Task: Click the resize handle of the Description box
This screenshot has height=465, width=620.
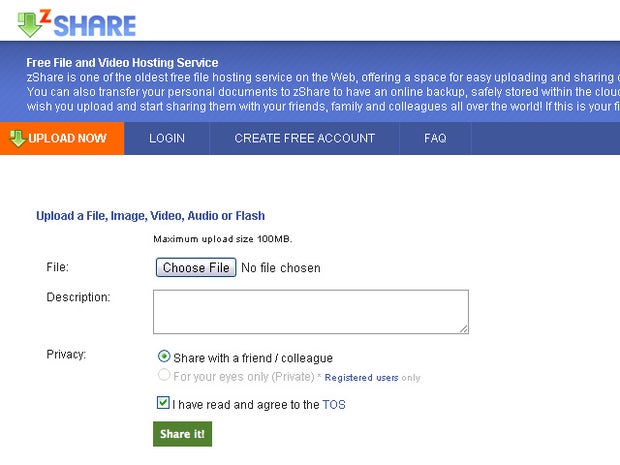Action: click(464, 329)
